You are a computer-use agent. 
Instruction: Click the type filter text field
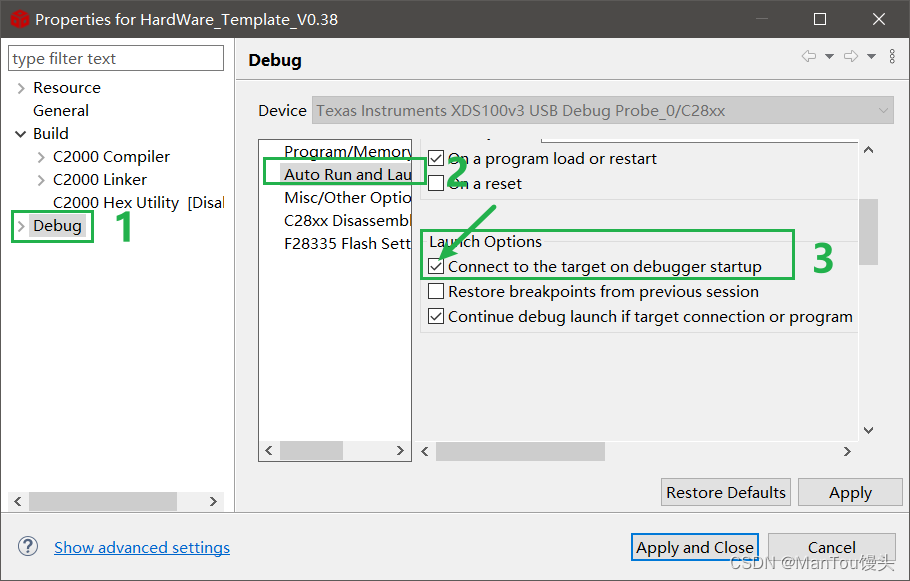pos(115,58)
